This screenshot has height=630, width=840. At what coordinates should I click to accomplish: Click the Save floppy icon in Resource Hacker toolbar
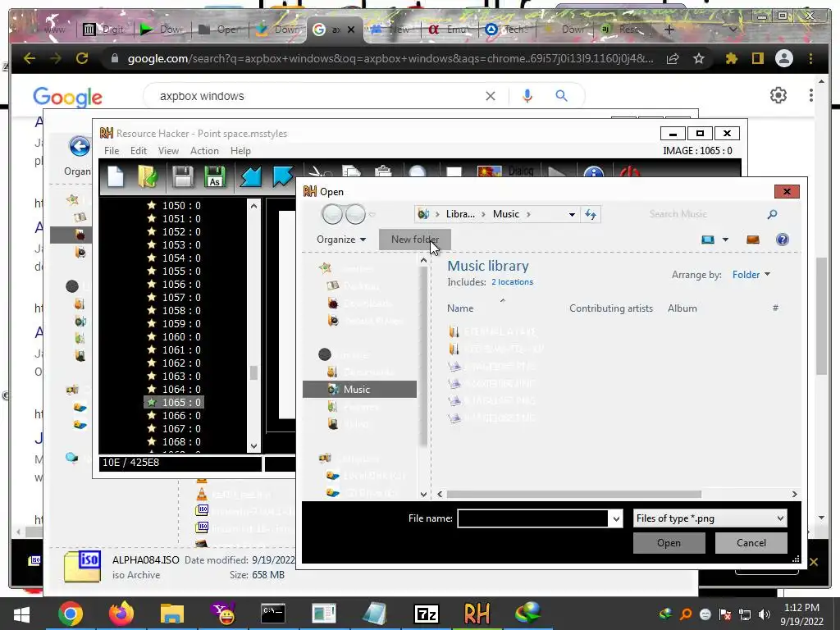pos(182,176)
